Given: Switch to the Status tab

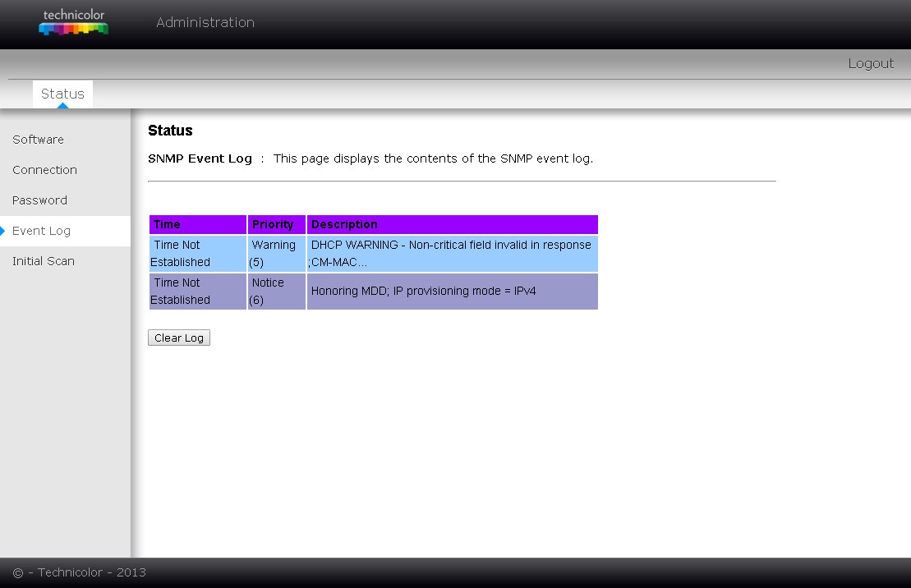Looking at the screenshot, I should 62,94.
